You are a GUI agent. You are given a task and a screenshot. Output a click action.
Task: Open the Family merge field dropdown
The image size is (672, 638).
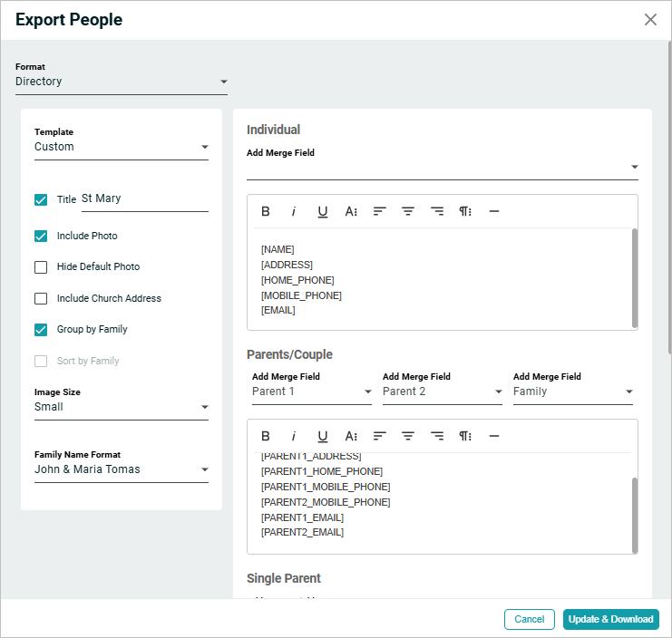tap(573, 391)
